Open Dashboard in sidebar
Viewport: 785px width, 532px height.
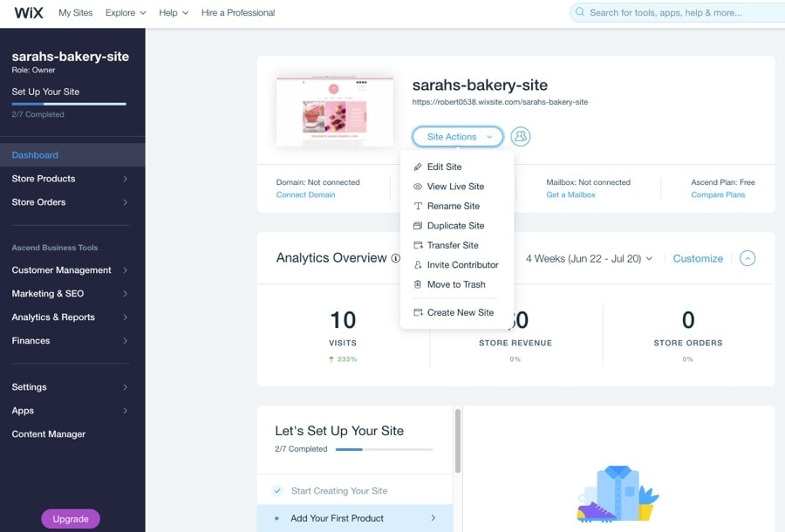click(x=72, y=155)
